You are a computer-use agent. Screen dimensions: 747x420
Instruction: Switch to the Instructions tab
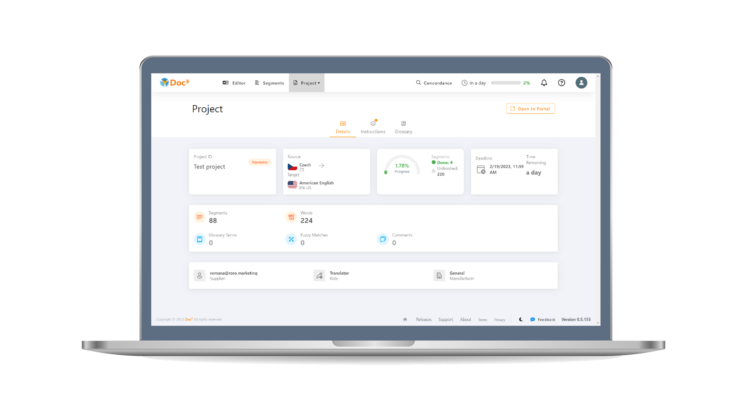click(373, 128)
